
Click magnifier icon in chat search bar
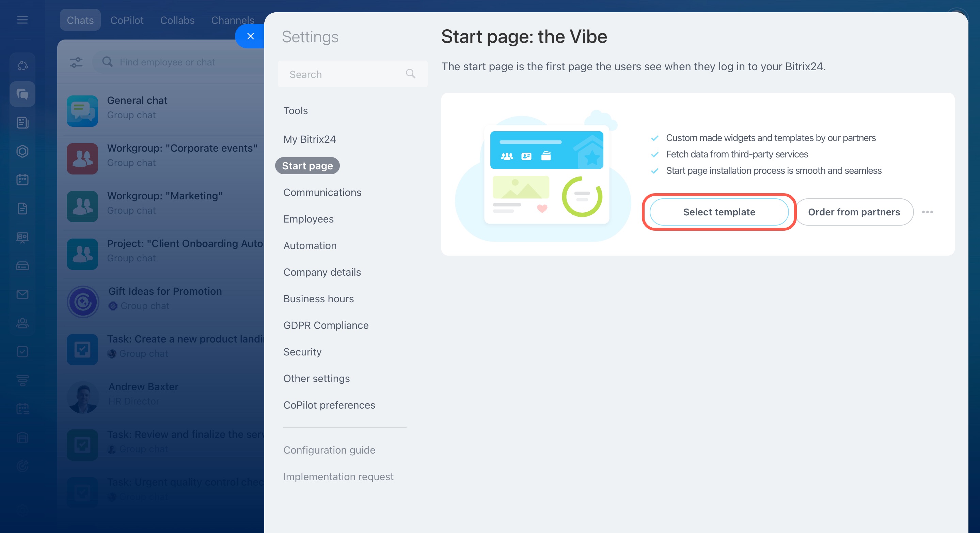click(107, 62)
